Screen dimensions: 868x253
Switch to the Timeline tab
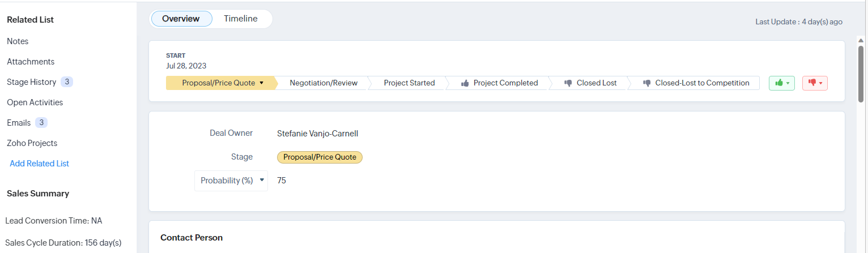[240, 19]
